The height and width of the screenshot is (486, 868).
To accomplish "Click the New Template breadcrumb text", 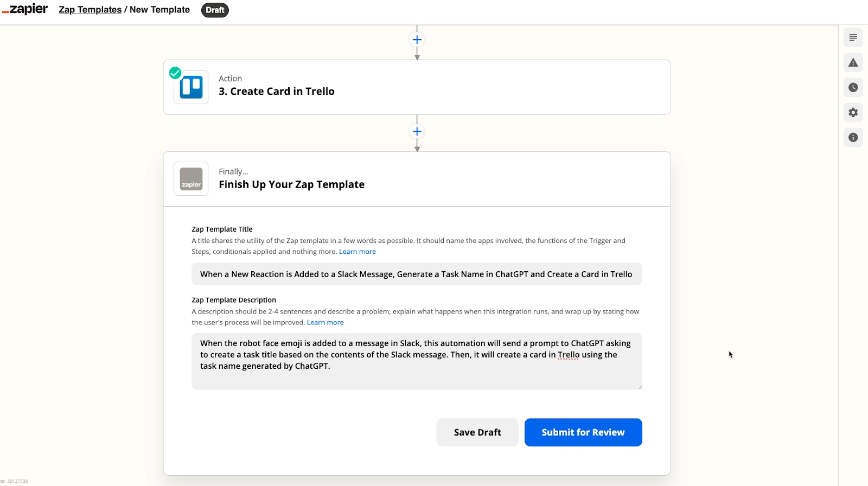I will tap(159, 10).
